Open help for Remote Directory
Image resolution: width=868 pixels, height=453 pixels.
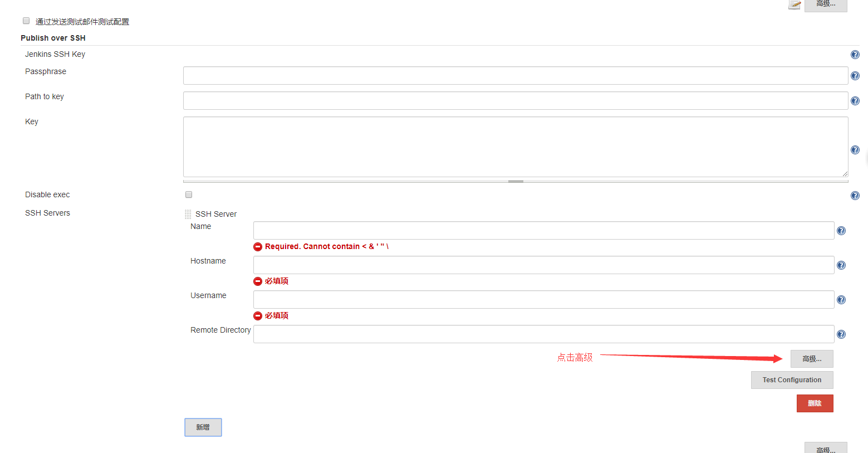coord(841,334)
